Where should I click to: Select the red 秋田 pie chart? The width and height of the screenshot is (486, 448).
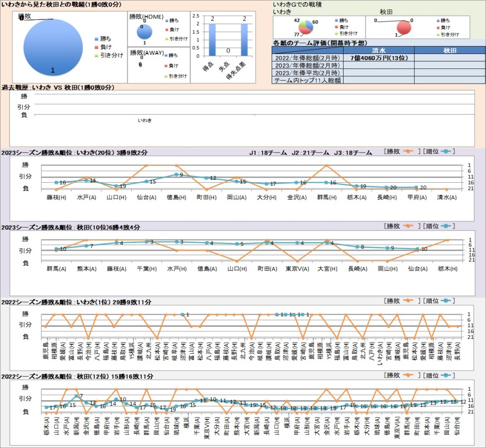click(404, 28)
